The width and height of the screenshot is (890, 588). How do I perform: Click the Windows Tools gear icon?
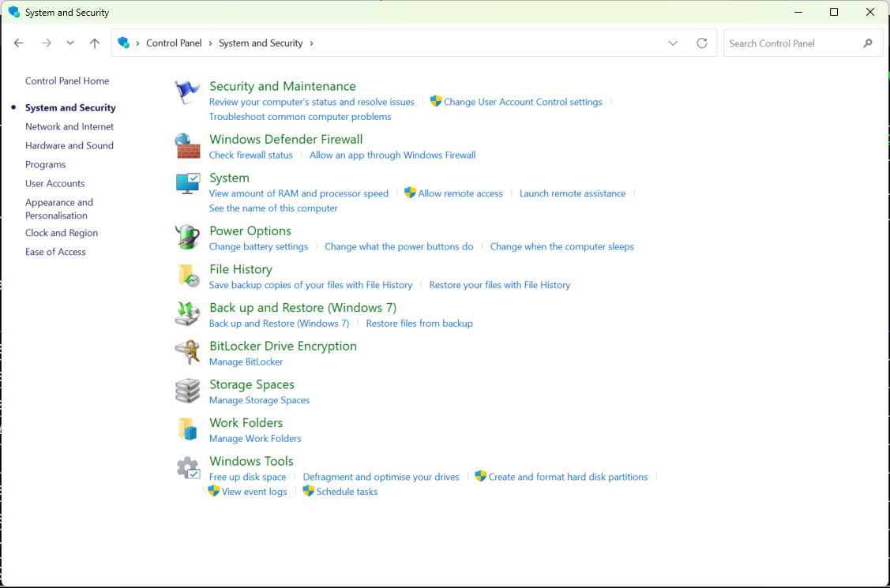point(187,468)
